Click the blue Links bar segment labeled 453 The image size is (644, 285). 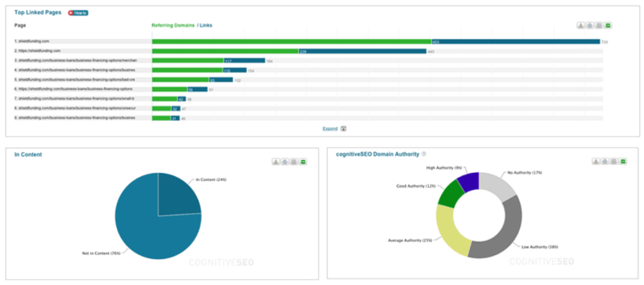click(x=516, y=42)
